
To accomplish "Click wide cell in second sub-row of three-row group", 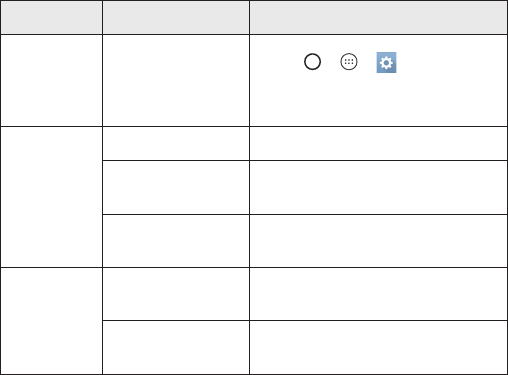I will point(378,187).
